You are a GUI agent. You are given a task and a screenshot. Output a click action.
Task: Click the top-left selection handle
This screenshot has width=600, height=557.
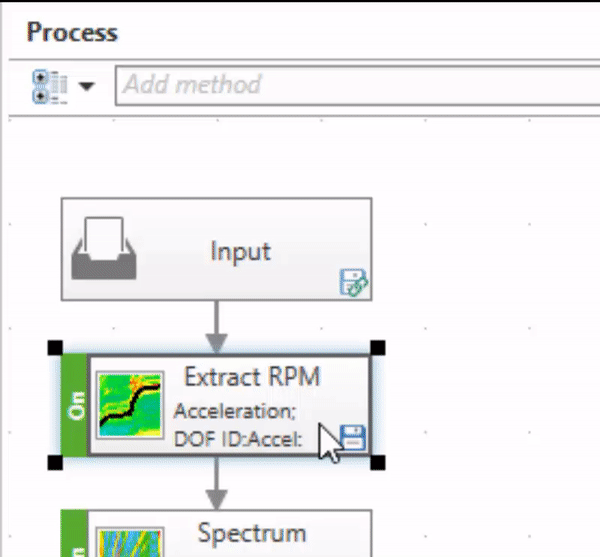(55, 348)
